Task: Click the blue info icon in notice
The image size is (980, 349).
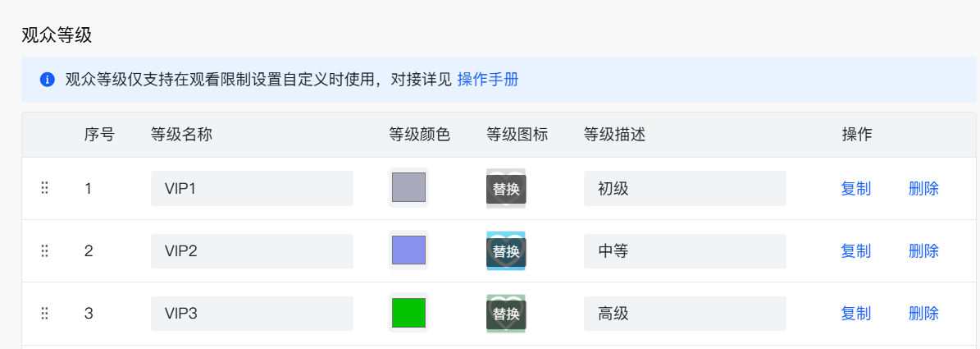Action: (47, 80)
